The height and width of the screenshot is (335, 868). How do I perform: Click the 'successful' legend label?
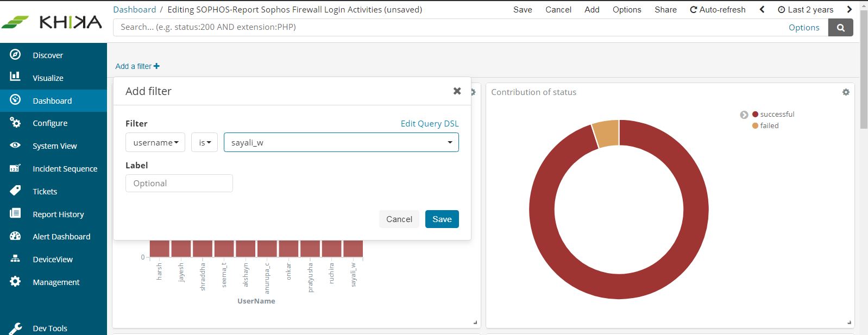[777, 115]
